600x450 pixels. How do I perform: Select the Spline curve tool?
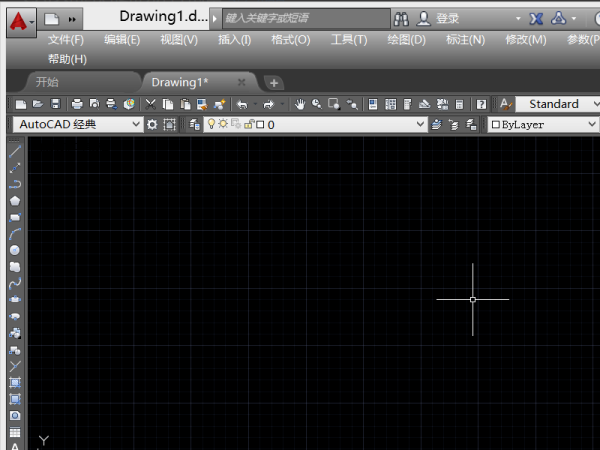(15, 283)
